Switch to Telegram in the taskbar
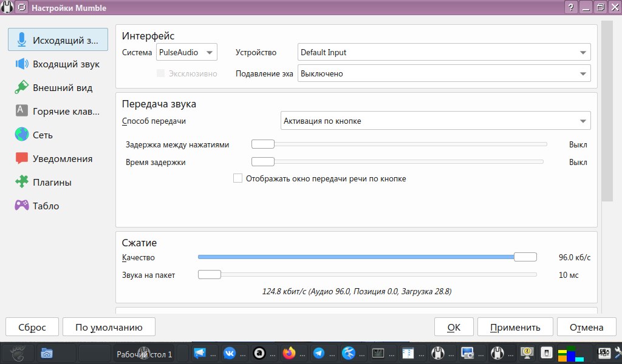 [318, 353]
